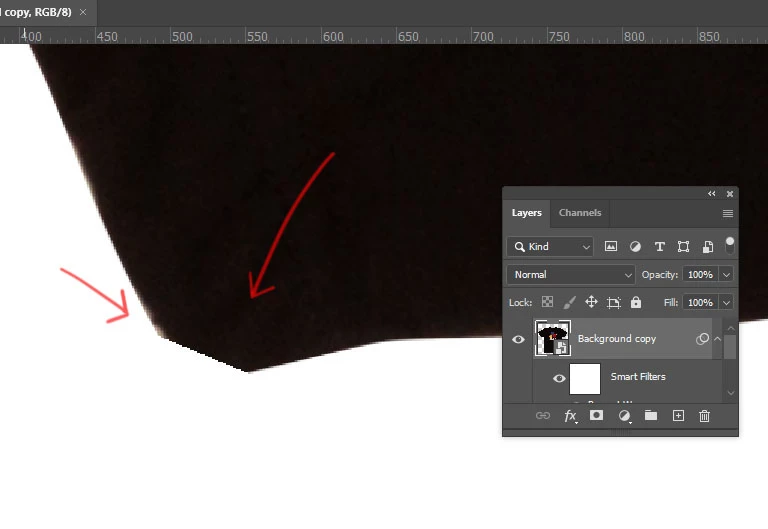Filter layers by type layers
Screen dimensions: 768x529
tap(659, 246)
